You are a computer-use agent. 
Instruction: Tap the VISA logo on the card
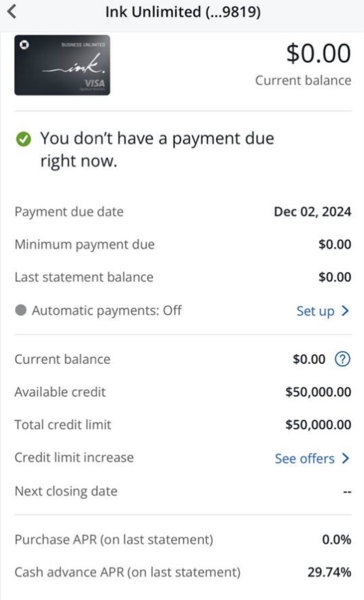click(94, 83)
